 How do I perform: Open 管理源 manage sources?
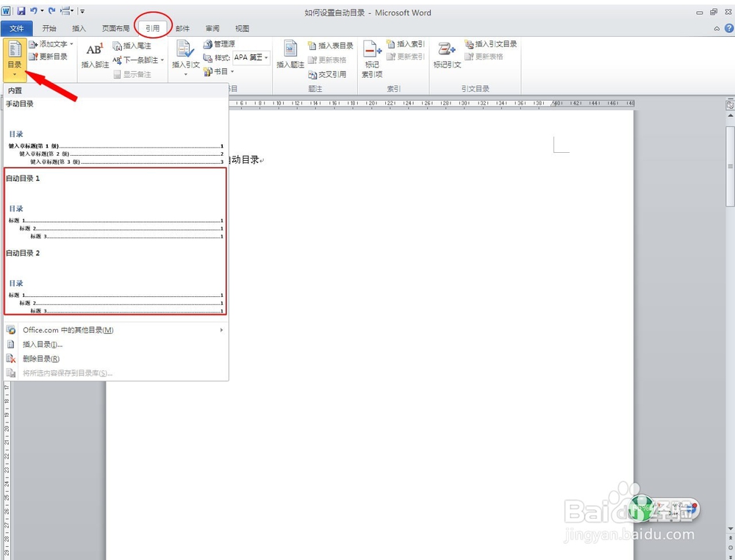tap(219, 44)
